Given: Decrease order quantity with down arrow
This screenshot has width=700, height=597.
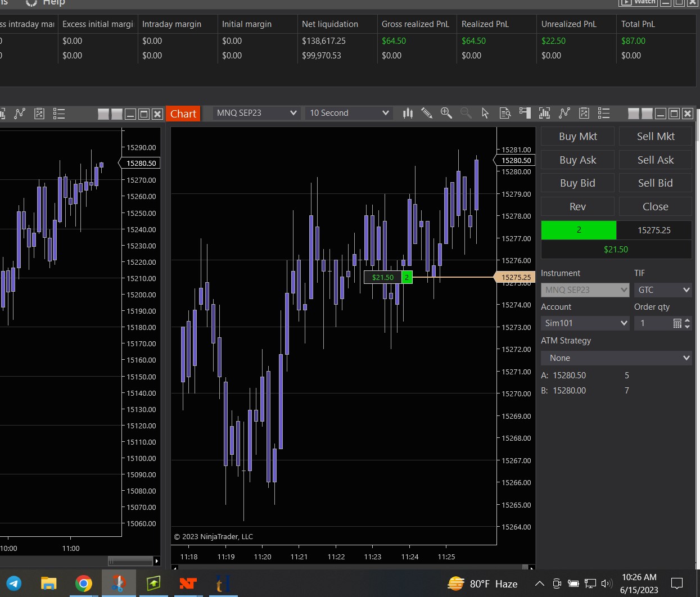Looking at the screenshot, I should tap(687, 327).
